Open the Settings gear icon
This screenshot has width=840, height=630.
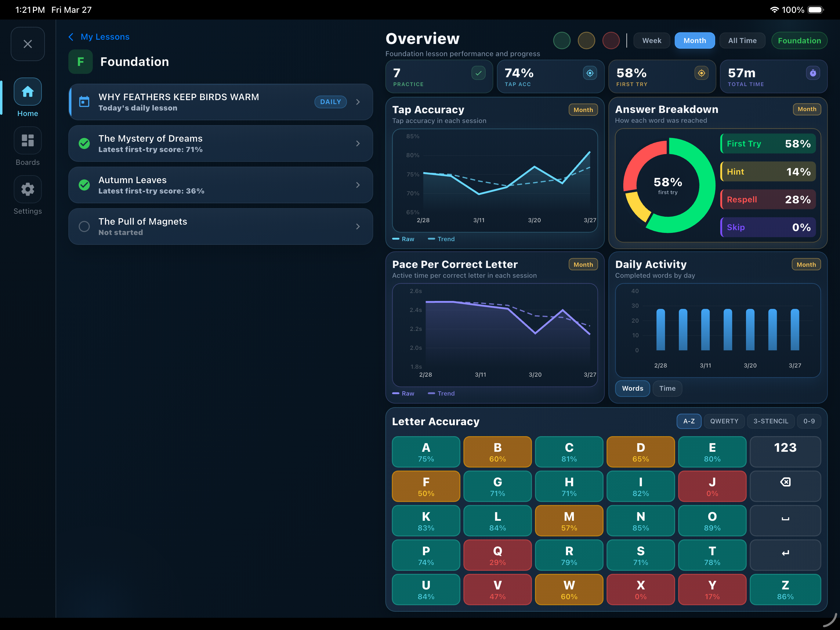[x=28, y=189]
